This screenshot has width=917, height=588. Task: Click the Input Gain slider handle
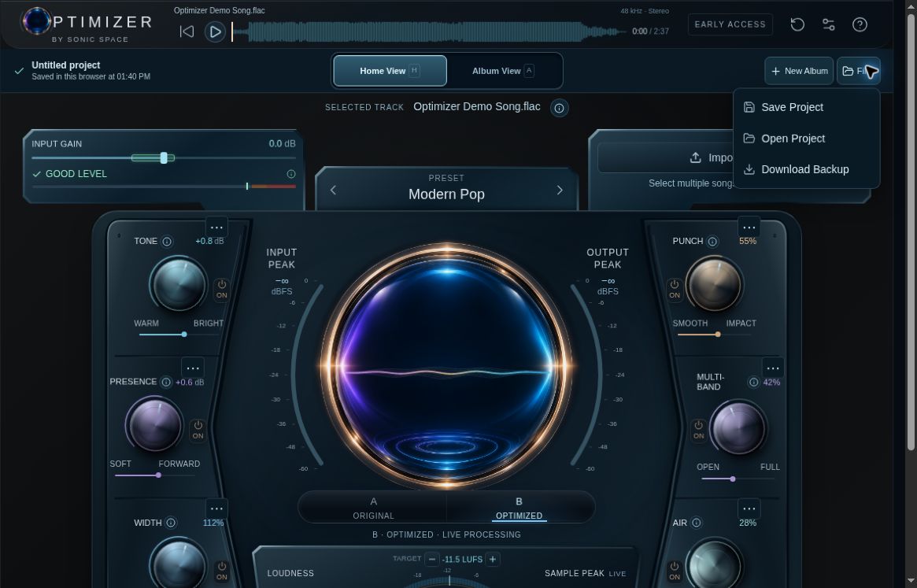(164, 158)
